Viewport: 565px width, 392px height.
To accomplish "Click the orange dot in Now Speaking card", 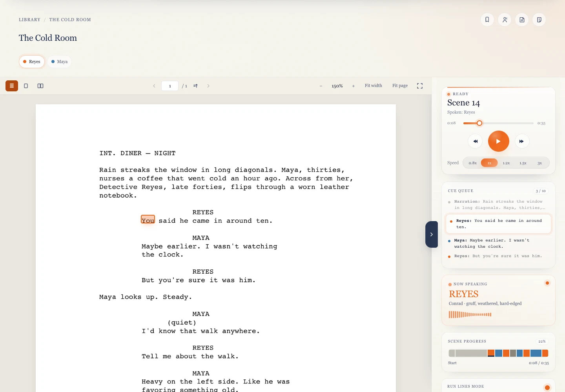I will coord(547,283).
